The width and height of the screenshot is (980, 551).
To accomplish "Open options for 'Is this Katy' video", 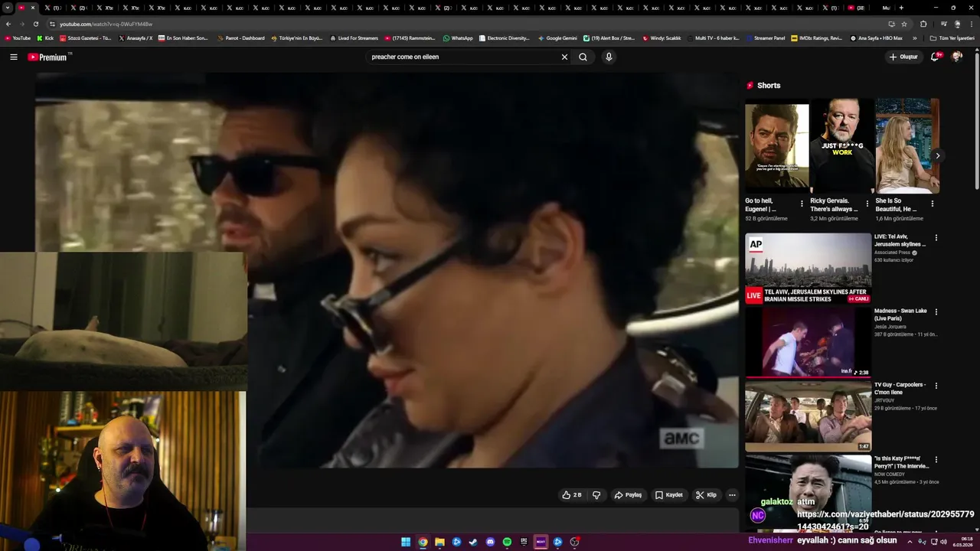I will pos(936,460).
